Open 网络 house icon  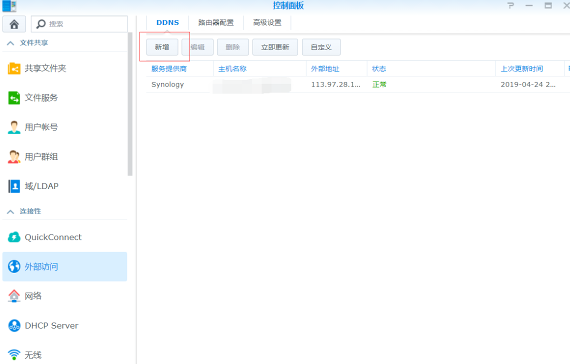[14, 296]
